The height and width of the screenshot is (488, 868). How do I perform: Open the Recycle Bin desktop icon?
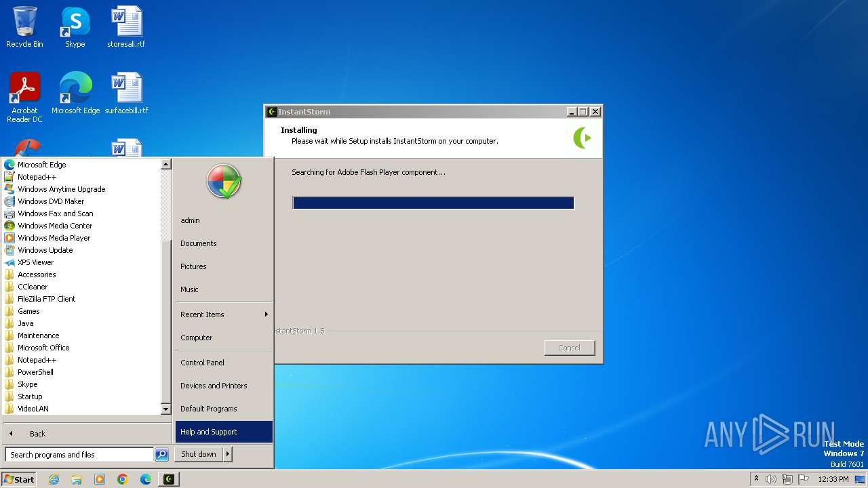tap(24, 27)
